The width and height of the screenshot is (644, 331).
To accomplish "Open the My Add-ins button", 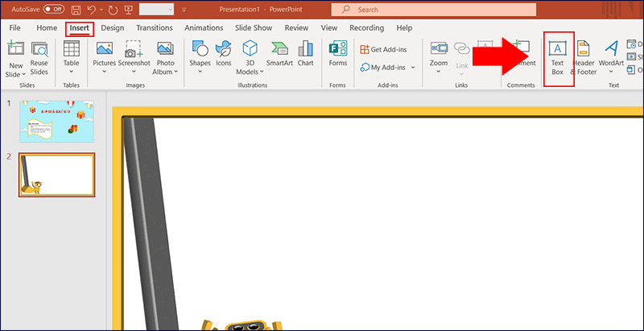I will click(x=383, y=68).
